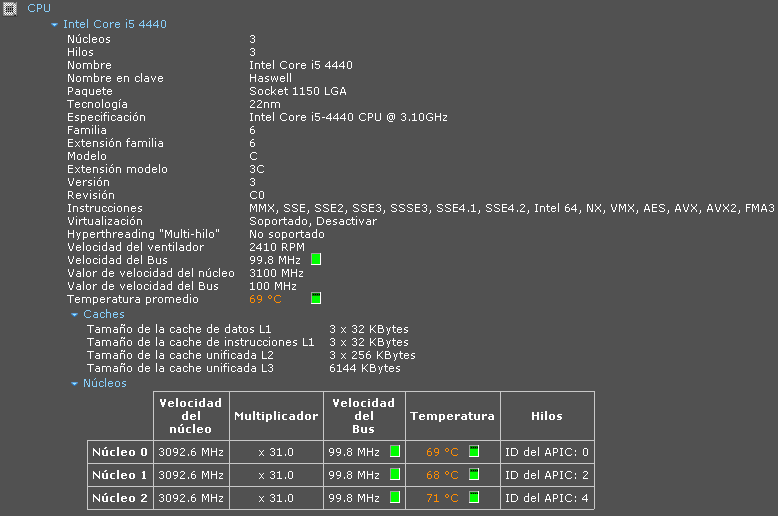Select the No soportado value

point(287,234)
